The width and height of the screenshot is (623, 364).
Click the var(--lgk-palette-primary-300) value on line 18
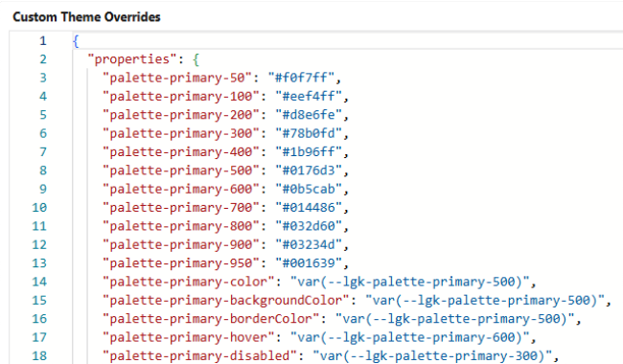pos(432,356)
